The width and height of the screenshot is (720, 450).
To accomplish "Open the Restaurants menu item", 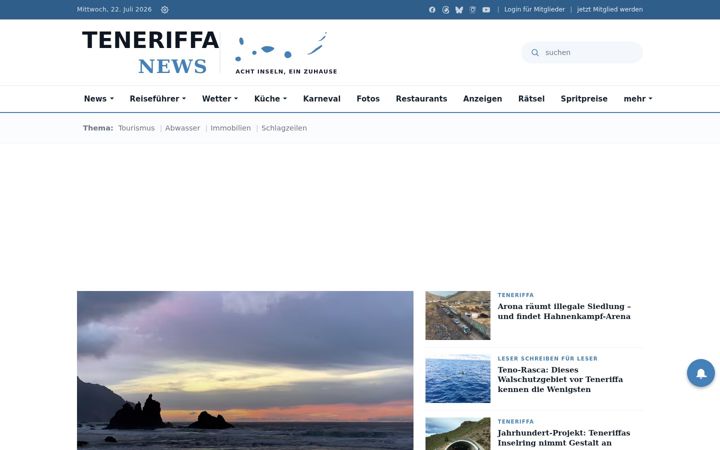I will click(x=422, y=99).
